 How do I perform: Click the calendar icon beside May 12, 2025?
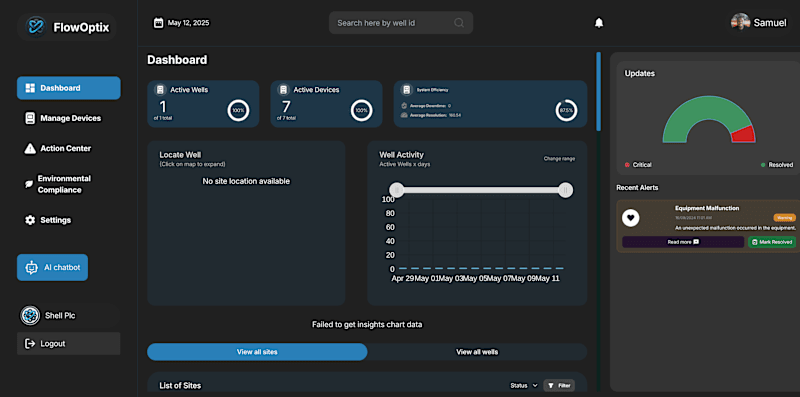159,23
